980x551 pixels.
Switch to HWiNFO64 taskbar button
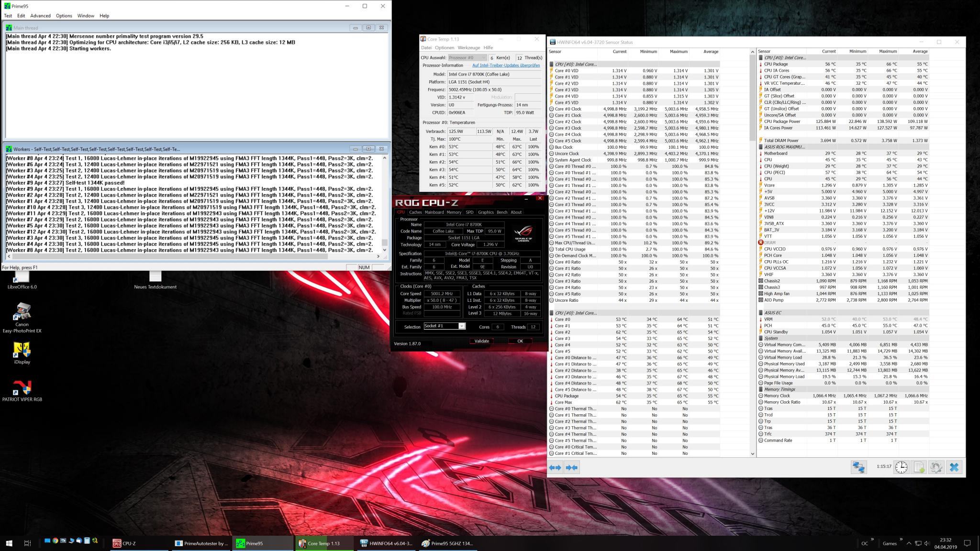tap(387, 543)
